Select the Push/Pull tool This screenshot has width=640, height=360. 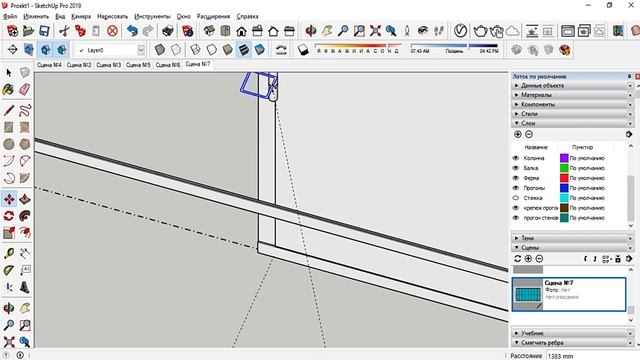click(24, 199)
